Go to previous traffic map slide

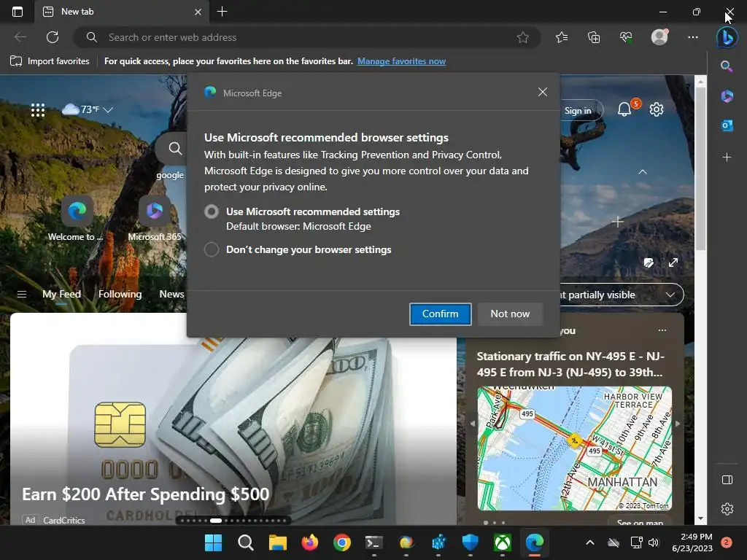[473, 424]
